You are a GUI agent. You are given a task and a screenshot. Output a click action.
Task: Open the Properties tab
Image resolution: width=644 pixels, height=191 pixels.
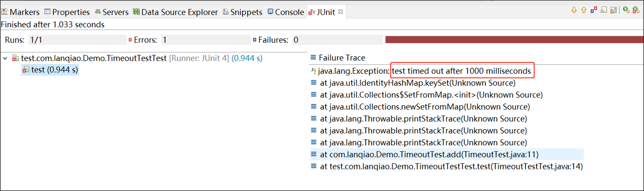[x=67, y=12]
